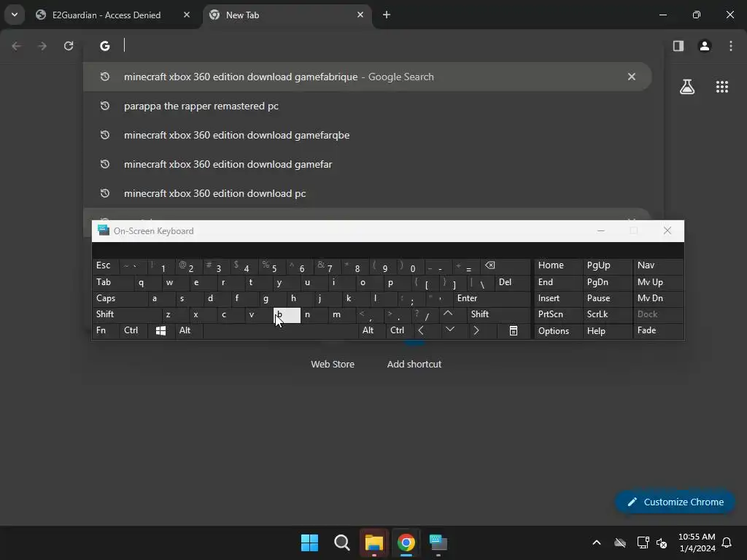The image size is (747, 560).
Task: Open Options on On-Screen Keyboard
Action: click(557, 330)
